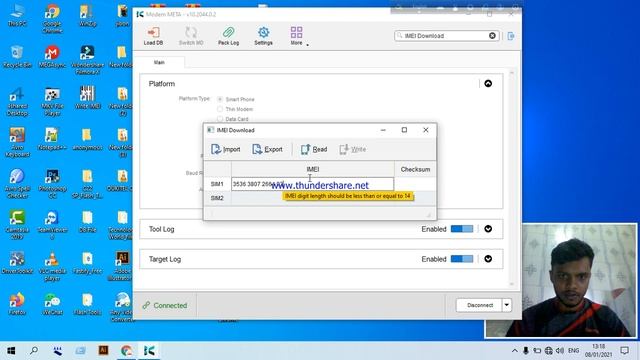
Task: Select the SIM1 row label
Action: pos(217,184)
